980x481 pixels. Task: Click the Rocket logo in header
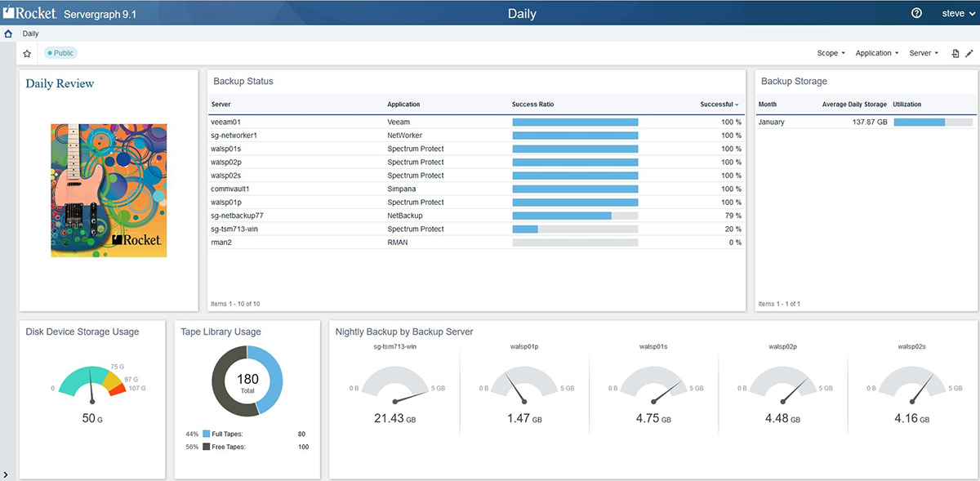click(x=29, y=12)
